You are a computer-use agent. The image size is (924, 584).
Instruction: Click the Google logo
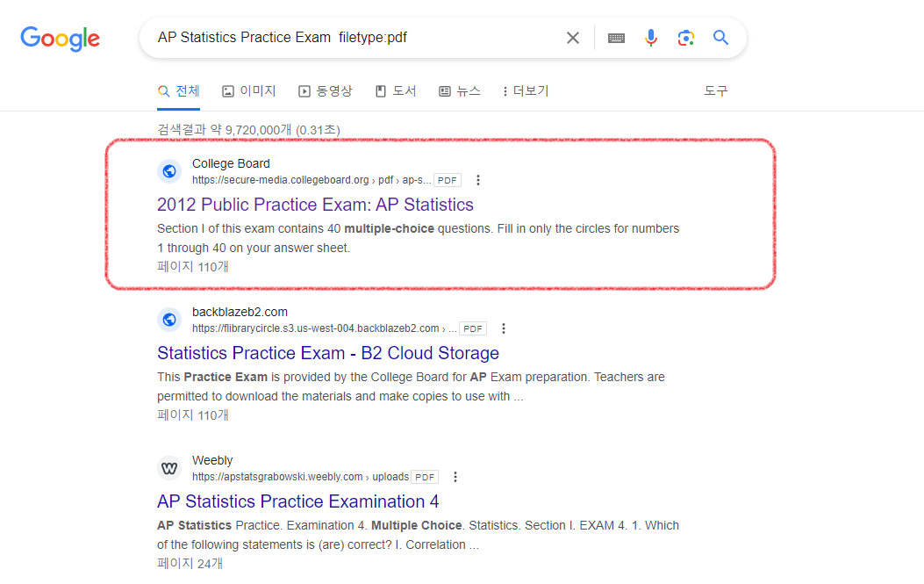click(x=60, y=39)
